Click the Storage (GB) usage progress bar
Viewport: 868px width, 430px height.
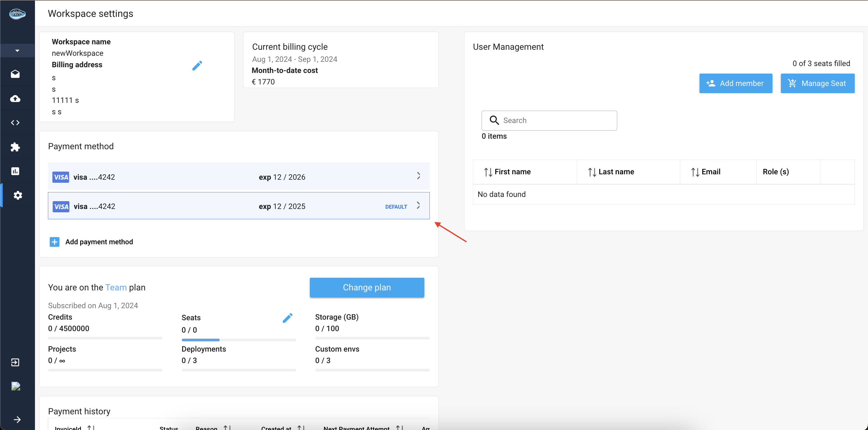tap(372, 338)
